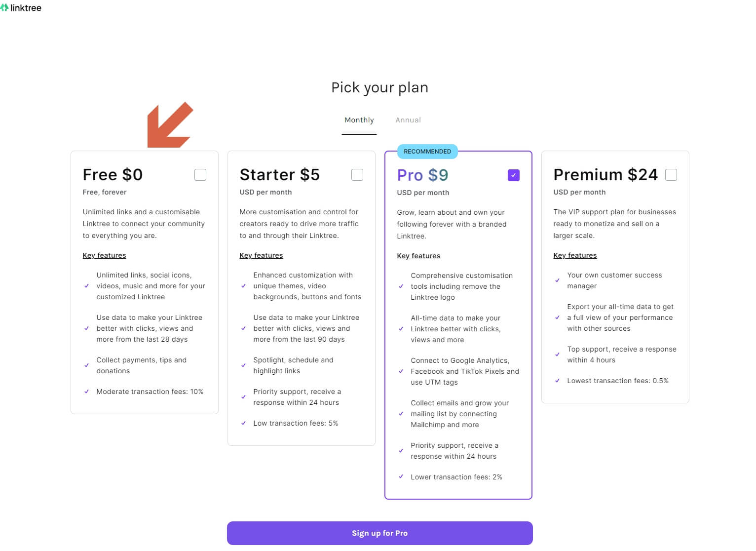Open Key features link in Starter plan
This screenshot has height=551, width=756.
(261, 255)
